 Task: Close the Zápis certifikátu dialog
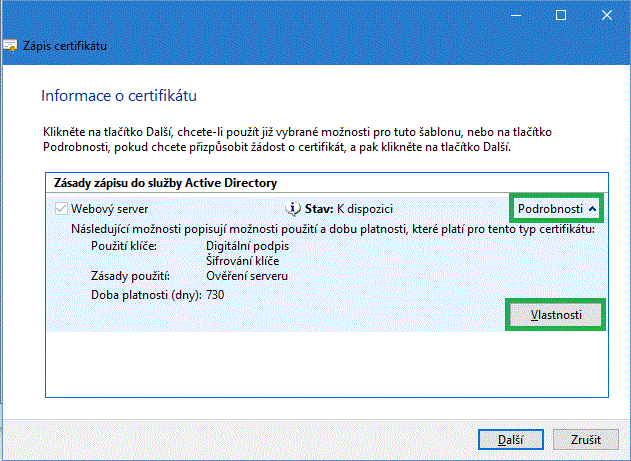[x=607, y=15]
